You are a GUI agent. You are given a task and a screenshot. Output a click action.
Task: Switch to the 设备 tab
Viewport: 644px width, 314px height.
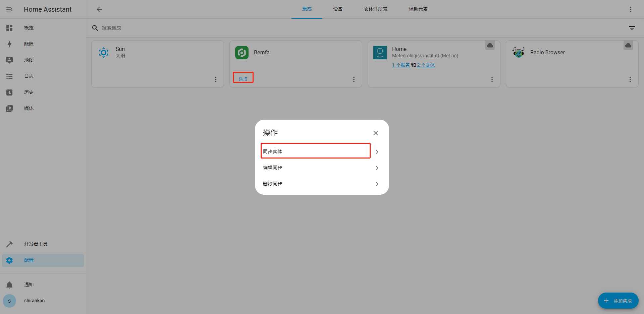[338, 9]
